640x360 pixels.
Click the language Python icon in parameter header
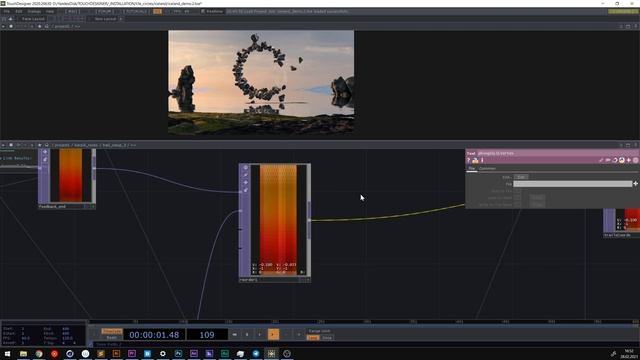click(x=622, y=160)
